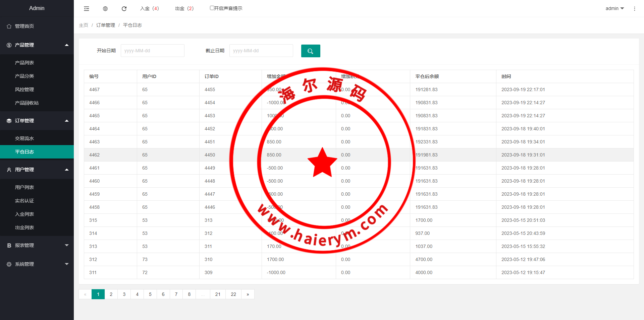Expand the 报表管理 sidebar section
Screen dimensions: 644x320
pos(67,245)
